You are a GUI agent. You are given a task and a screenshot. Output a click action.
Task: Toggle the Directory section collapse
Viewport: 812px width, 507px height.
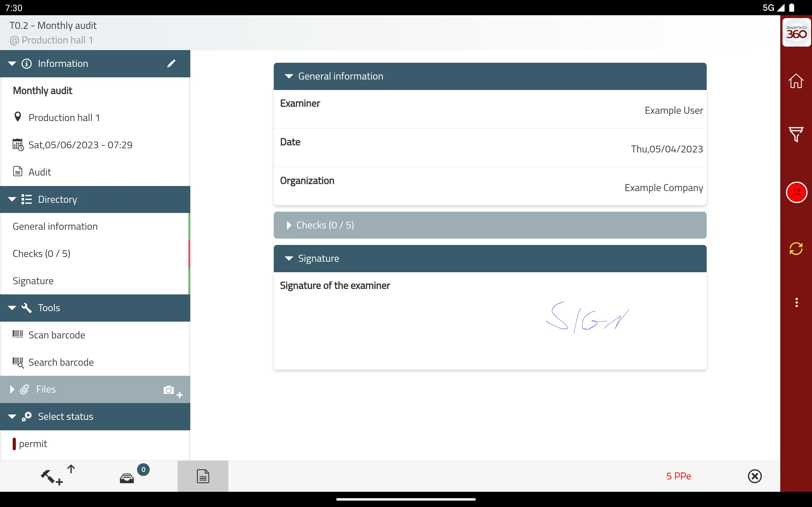tap(12, 199)
